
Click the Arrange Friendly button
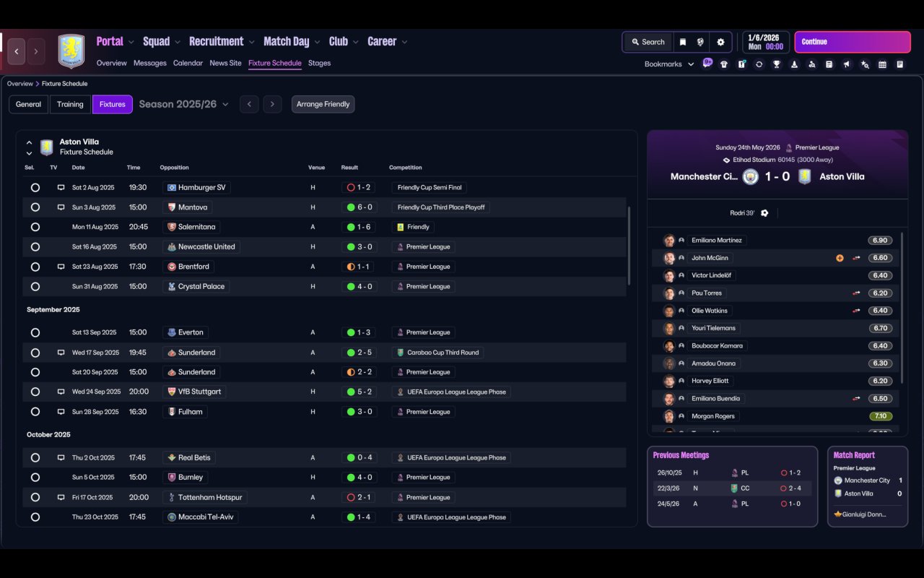323,104
